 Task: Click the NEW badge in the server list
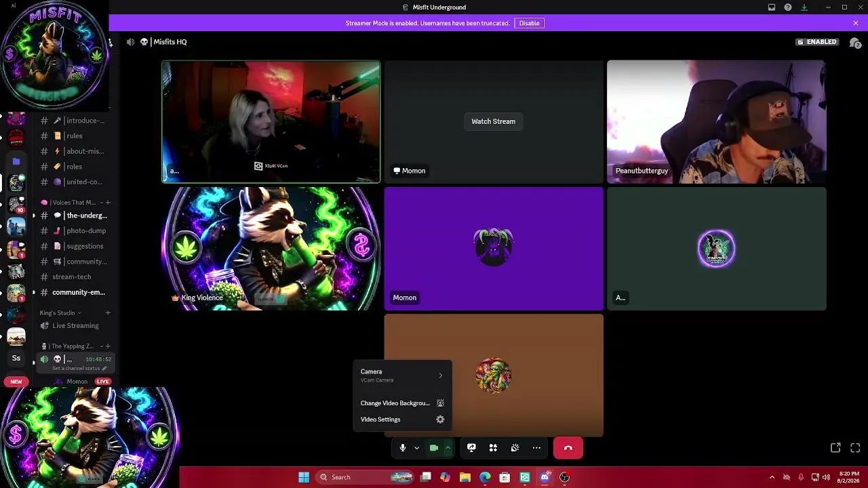click(16, 382)
